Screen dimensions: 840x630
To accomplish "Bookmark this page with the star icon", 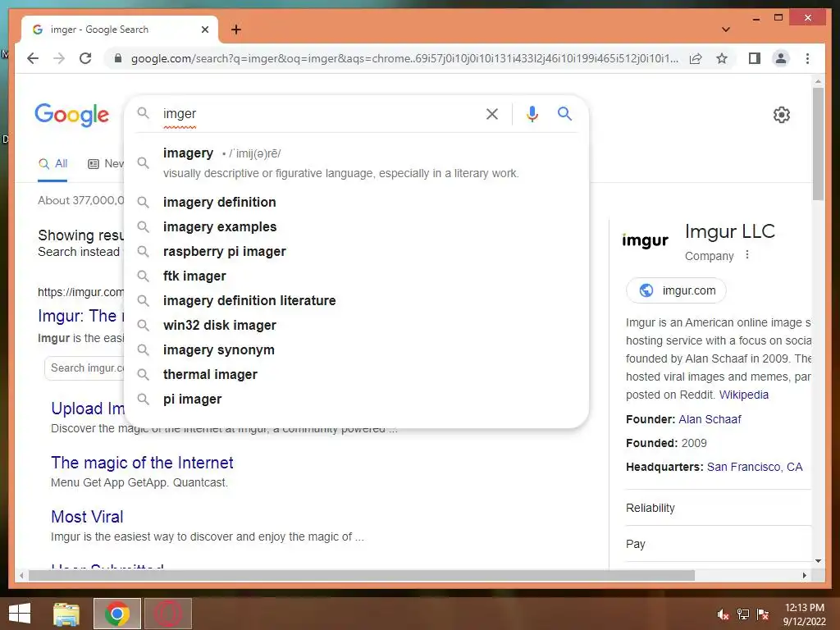I will (x=722, y=58).
